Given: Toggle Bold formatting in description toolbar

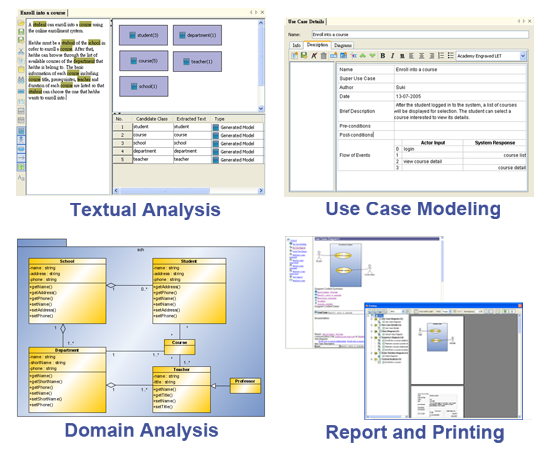Looking at the screenshot, I should [383, 55].
